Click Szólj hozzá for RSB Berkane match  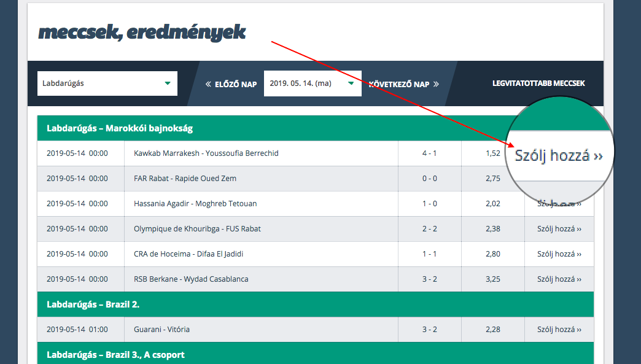tap(559, 279)
